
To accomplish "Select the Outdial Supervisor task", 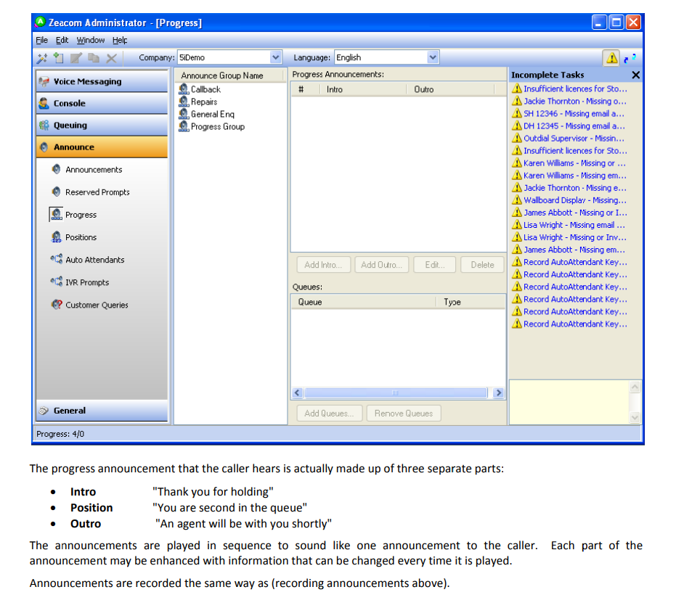I will 569,138.
